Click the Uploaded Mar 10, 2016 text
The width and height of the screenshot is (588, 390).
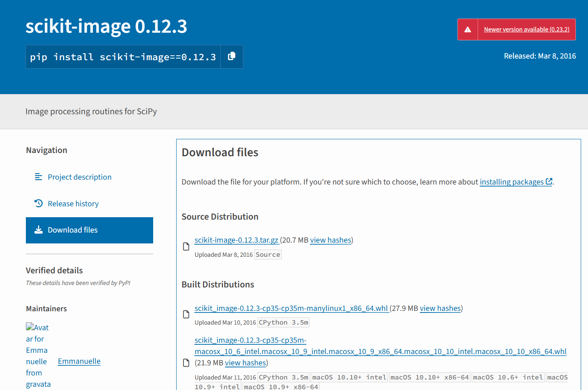tap(225, 323)
